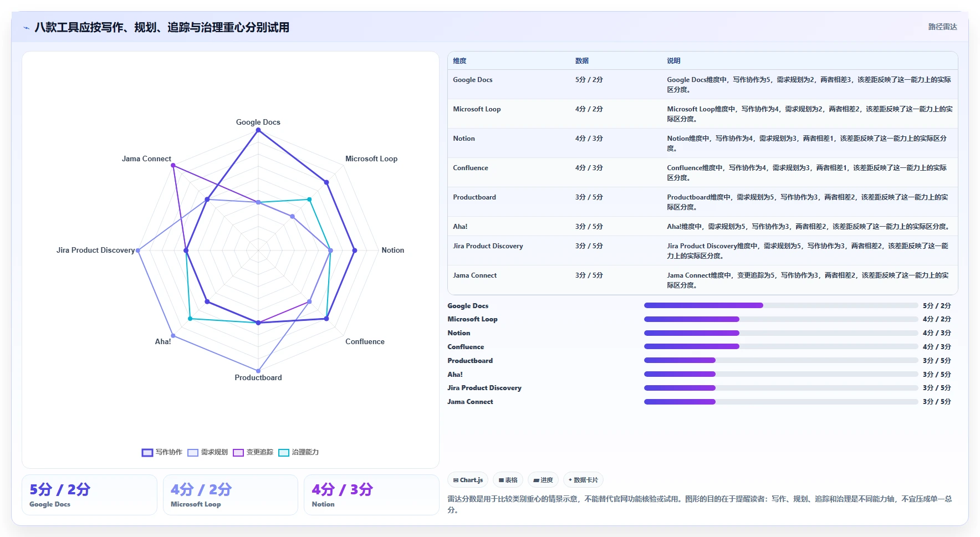Select the dark blue point on the Notion axis
The width and height of the screenshot is (980, 537).
tap(355, 250)
